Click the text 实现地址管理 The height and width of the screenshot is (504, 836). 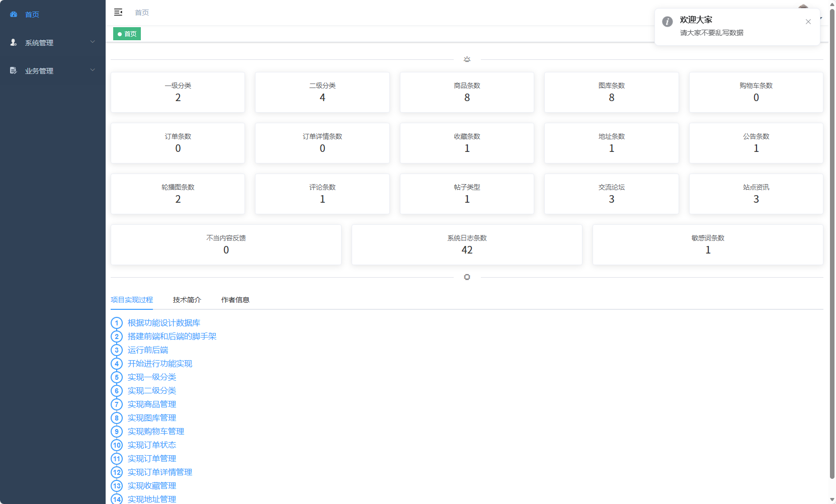point(152,499)
